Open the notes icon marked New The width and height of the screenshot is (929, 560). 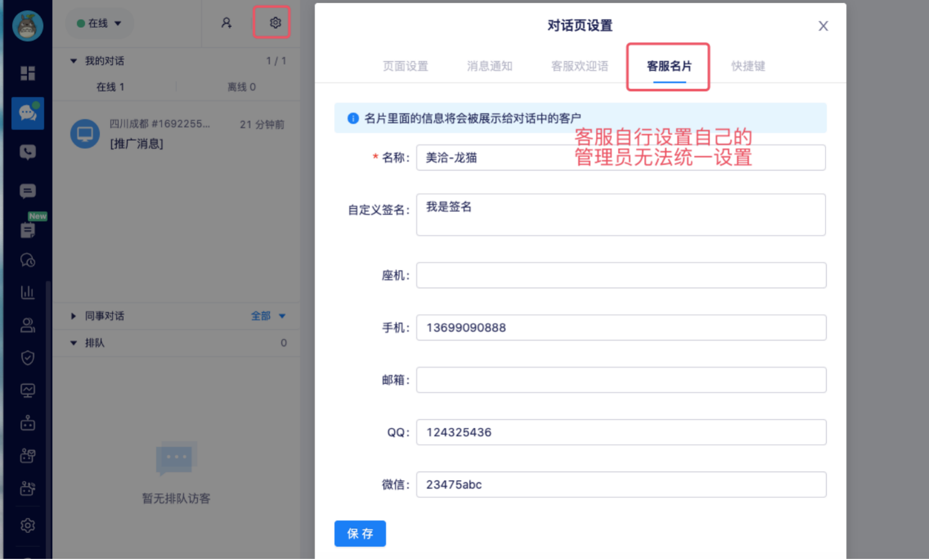click(x=28, y=230)
